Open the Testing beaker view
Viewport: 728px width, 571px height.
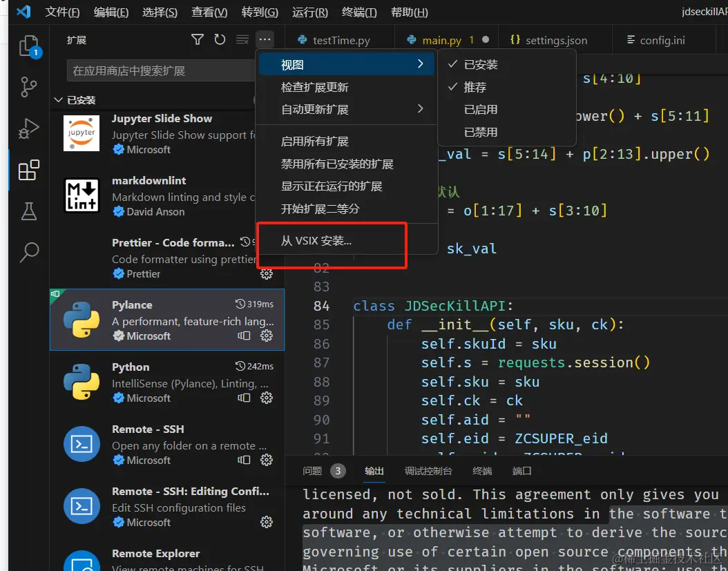[29, 211]
